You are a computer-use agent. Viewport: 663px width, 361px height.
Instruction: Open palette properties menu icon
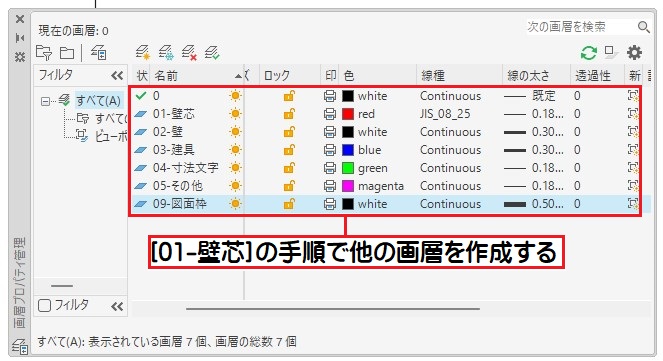(20, 57)
